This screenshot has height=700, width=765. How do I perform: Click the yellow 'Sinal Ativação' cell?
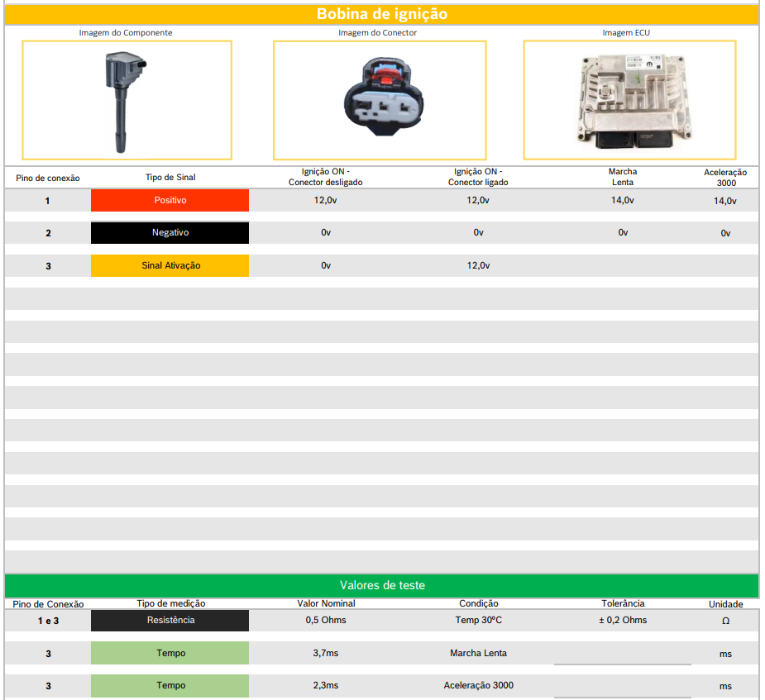tap(170, 265)
